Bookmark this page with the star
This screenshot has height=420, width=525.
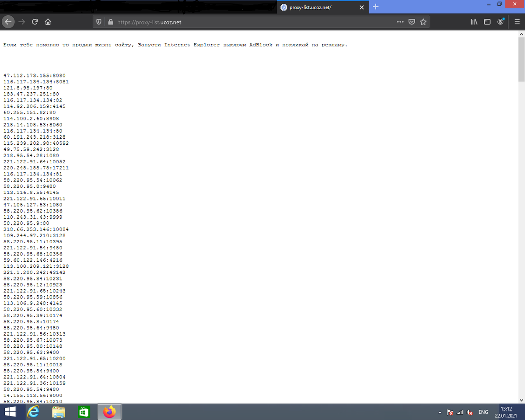pyautogui.click(x=423, y=22)
